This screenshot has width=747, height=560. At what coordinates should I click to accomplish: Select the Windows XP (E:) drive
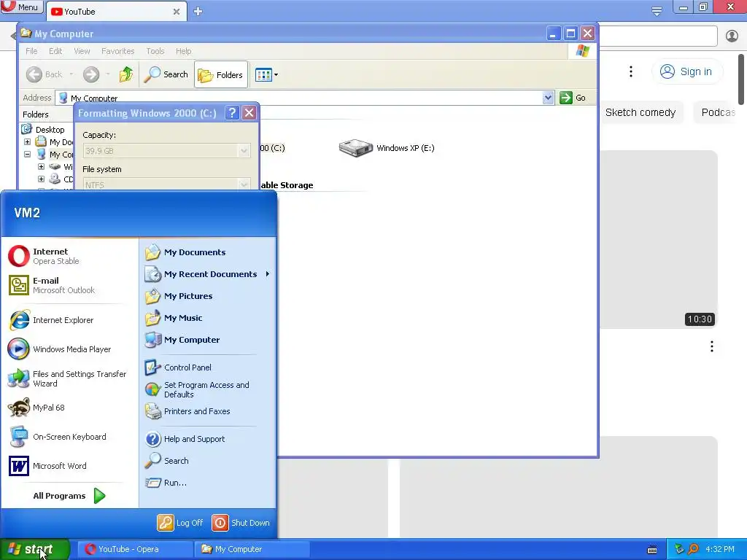coord(387,148)
